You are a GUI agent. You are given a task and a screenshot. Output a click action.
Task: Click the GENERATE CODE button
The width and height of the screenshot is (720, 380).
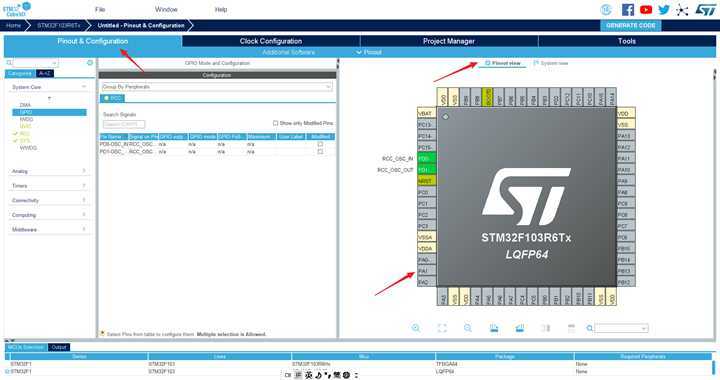pyautogui.click(x=630, y=26)
